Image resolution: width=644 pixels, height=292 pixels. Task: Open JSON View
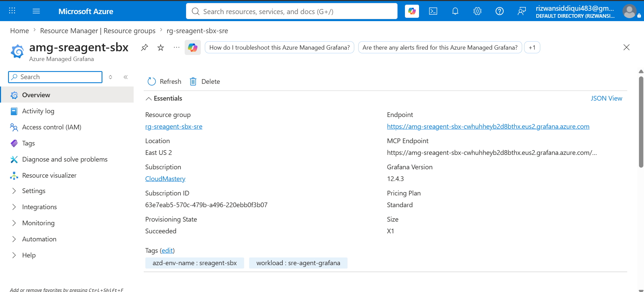[x=606, y=98]
